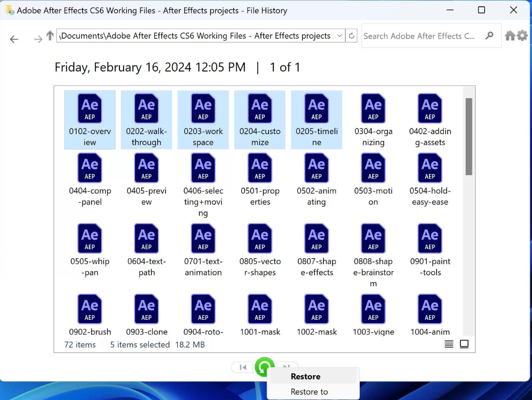This screenshot has width=532, height=400.
Task: Select the 0501-properties AEP file
Action: (x=260, y=179)
